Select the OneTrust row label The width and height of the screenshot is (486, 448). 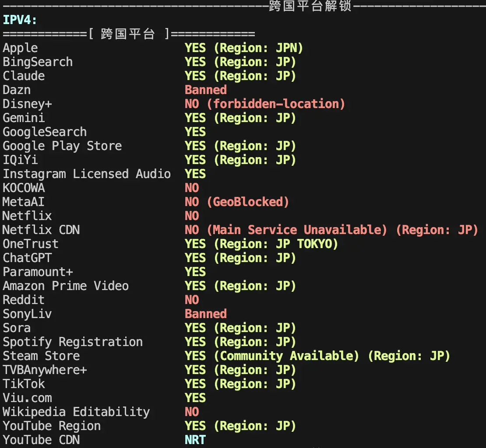point(31,244)
